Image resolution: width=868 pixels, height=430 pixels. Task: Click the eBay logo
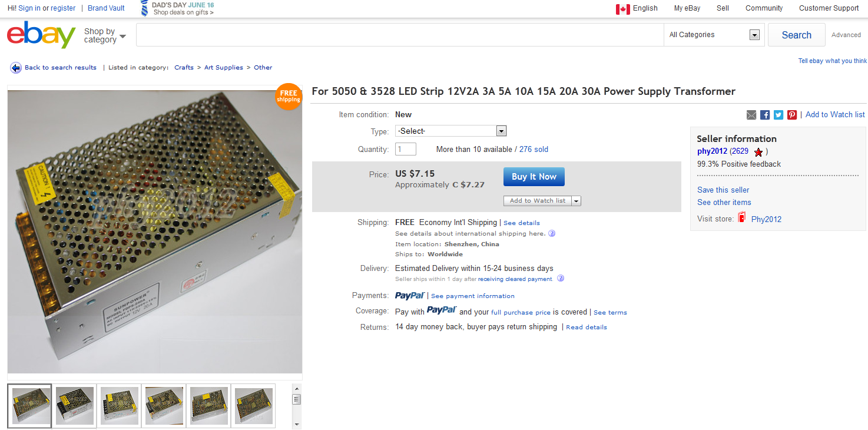coord(41,35)
